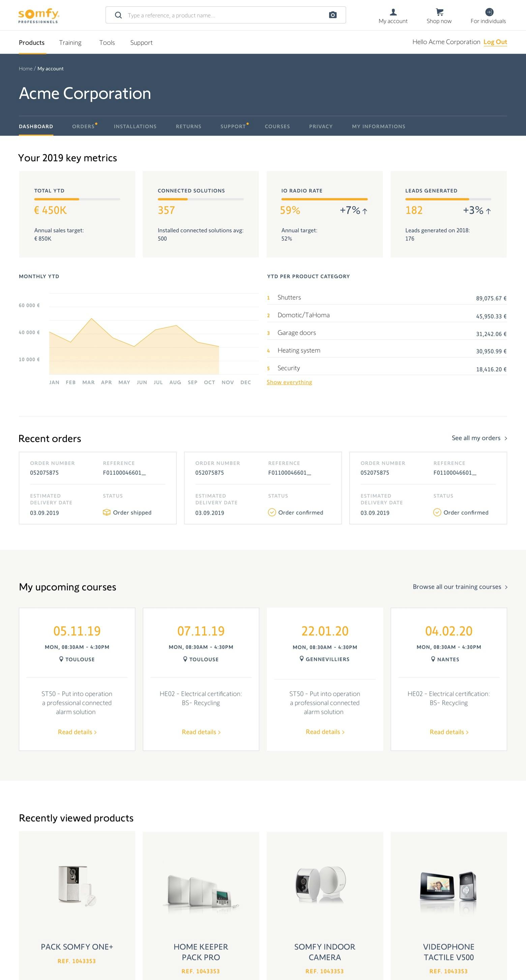Select the Security category row
Image resolution: width=526 pixels, height=980 pixels.
pyautogui.click(x=387, y=368)
